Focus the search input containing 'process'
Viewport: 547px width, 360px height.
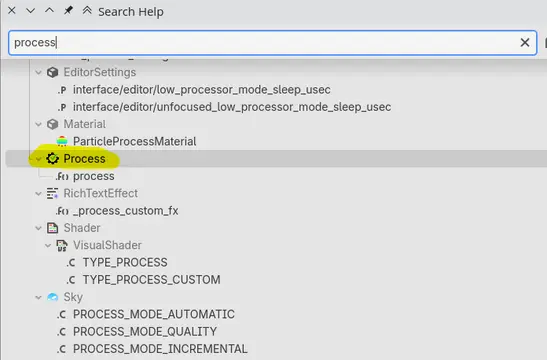point(272,43)
